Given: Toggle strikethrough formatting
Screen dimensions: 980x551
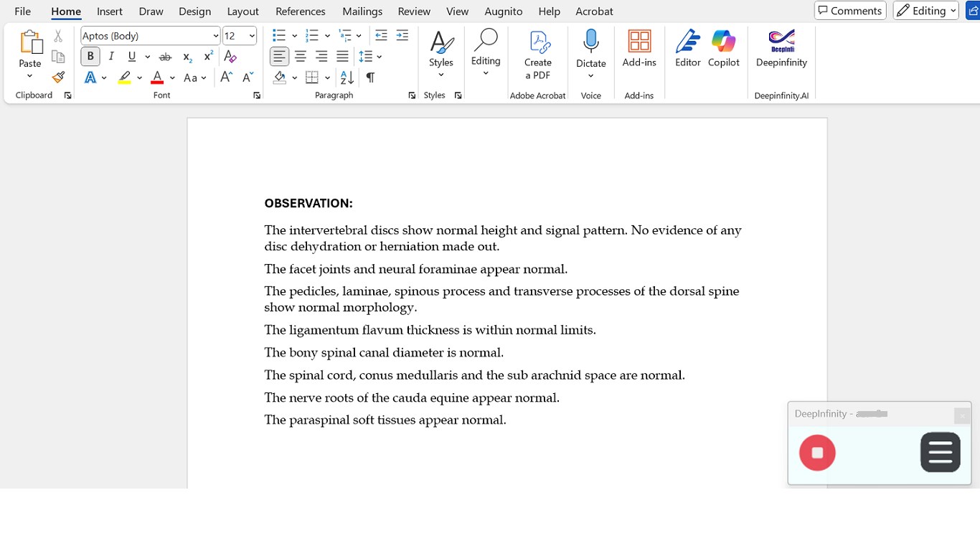Looking at the screenshot, I should 165,56.
